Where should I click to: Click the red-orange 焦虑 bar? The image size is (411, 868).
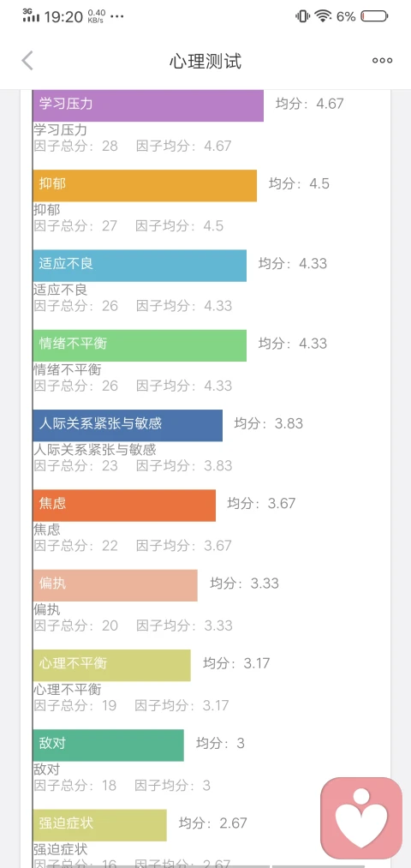(124, 506)
